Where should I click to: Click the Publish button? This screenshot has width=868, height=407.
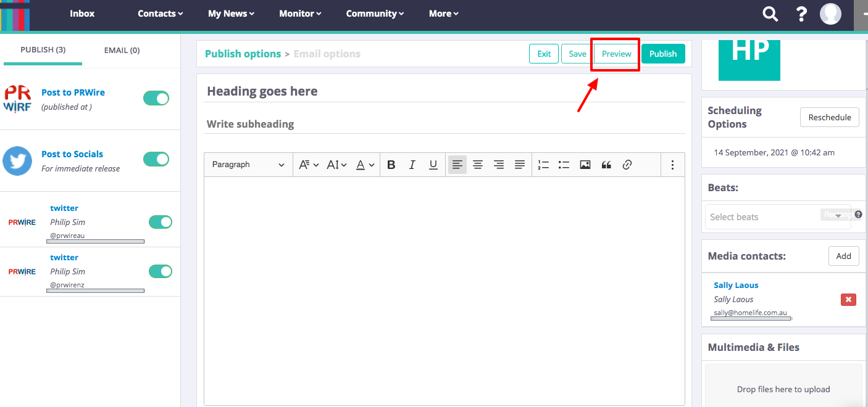(x=663, y=54)
